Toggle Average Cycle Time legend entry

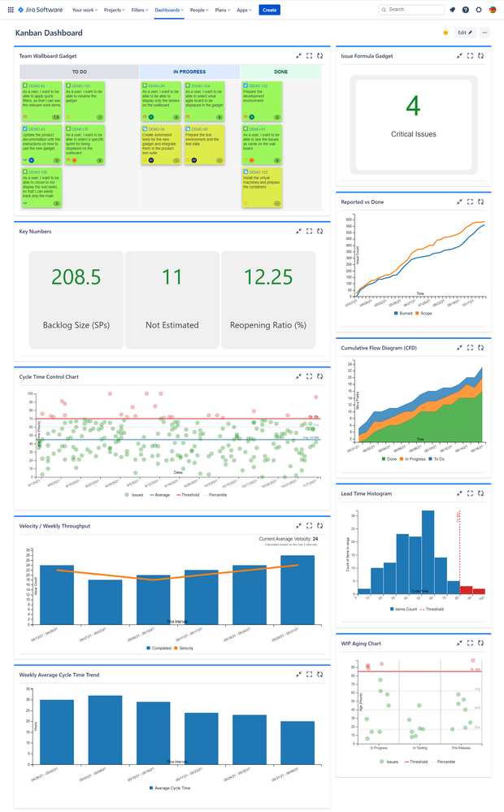(x=170, y=788)
